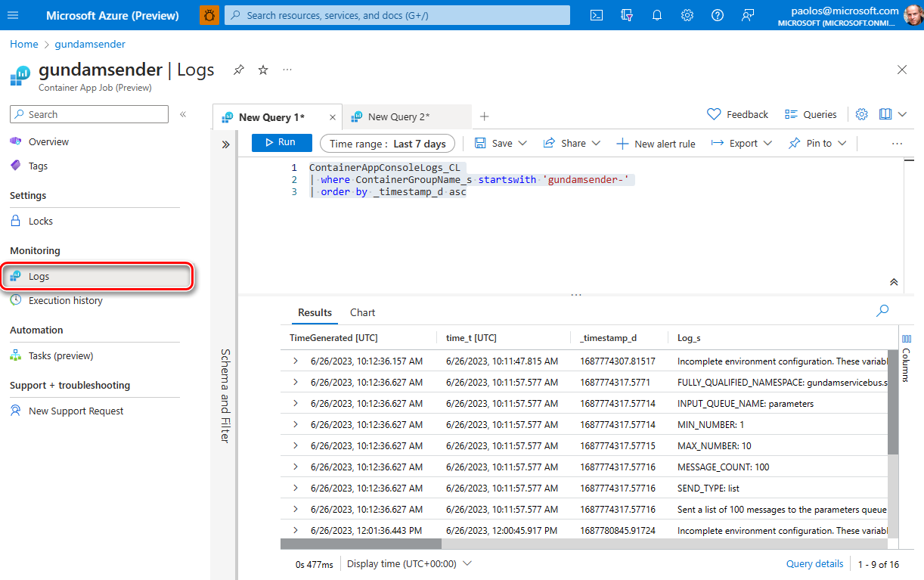Screen dimensions: 924x580
Task: Open the Query details link
Action: click(x=814, y=563)
